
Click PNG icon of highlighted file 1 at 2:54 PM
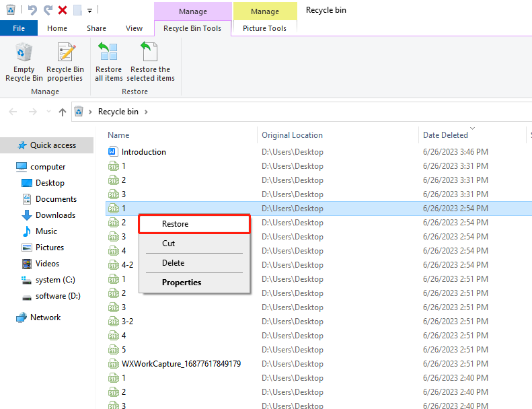coord(113,209)
